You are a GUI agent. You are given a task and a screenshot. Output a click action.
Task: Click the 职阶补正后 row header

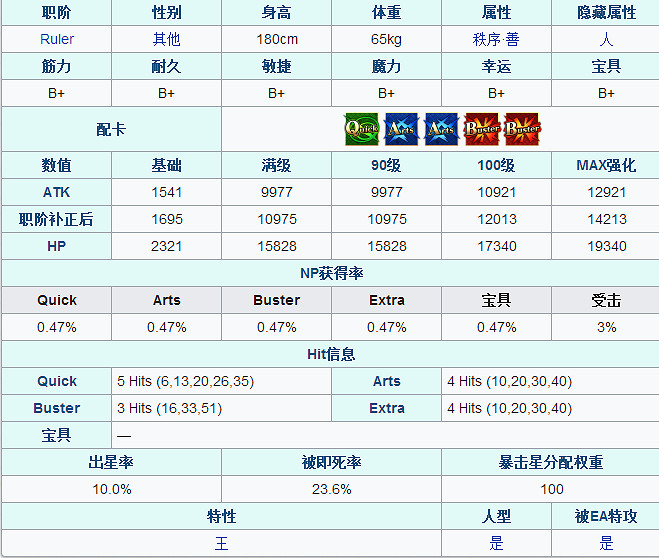(x=57, y=219)
